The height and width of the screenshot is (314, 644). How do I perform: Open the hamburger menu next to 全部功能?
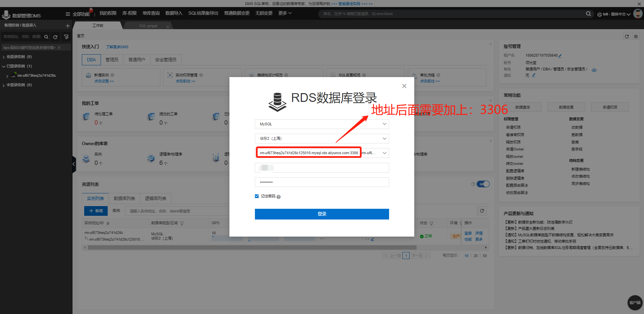point(68,14)
